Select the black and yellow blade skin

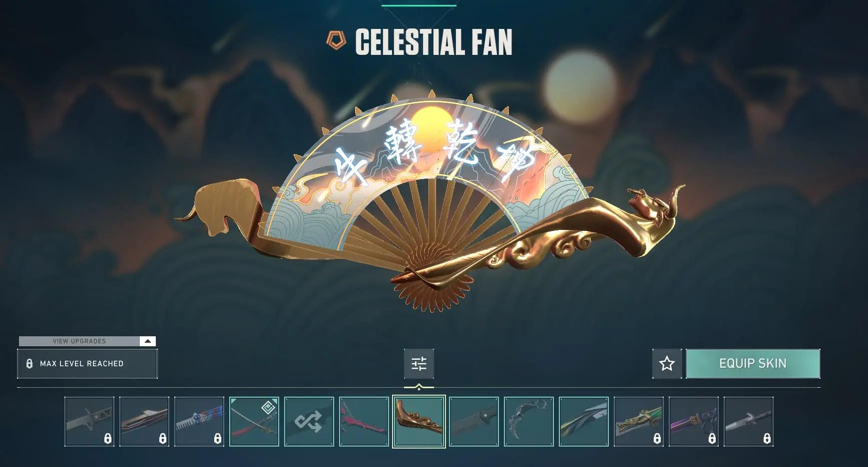584,422
